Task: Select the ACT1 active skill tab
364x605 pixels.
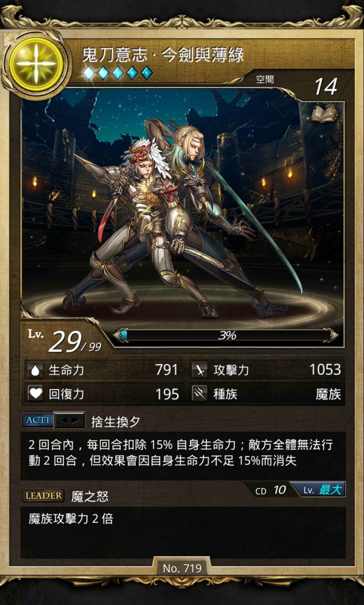Action: 38,420
